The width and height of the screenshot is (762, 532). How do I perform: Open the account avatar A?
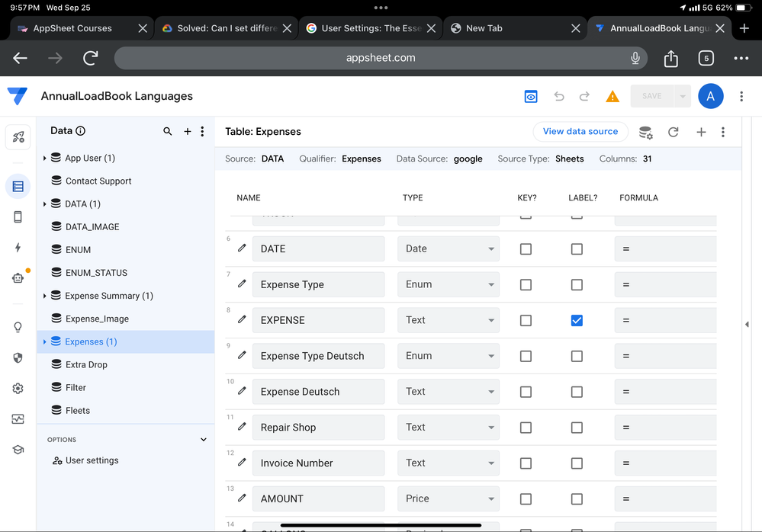point(710,96)
